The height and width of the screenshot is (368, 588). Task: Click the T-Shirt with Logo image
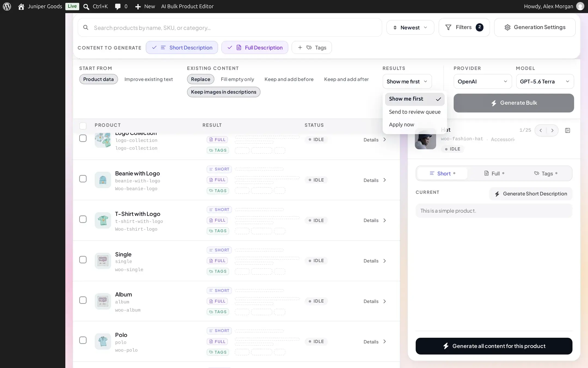[x=103, y=220]
